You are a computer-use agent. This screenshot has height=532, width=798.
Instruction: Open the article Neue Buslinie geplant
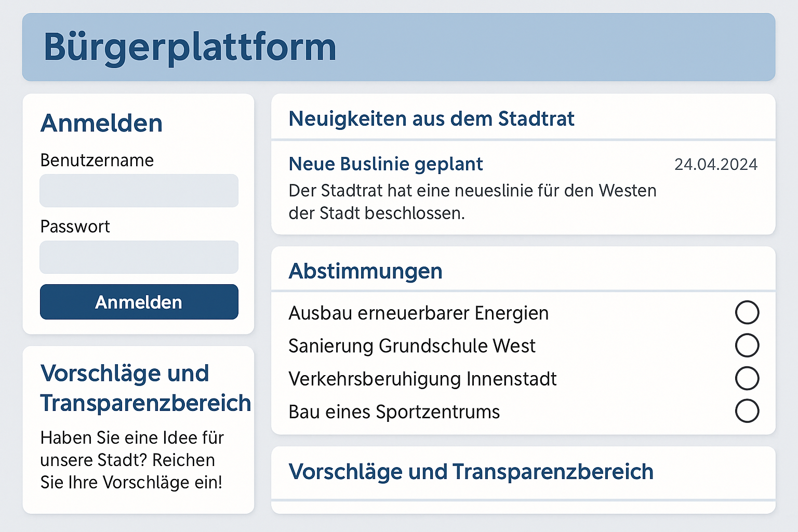pos(385,164)
